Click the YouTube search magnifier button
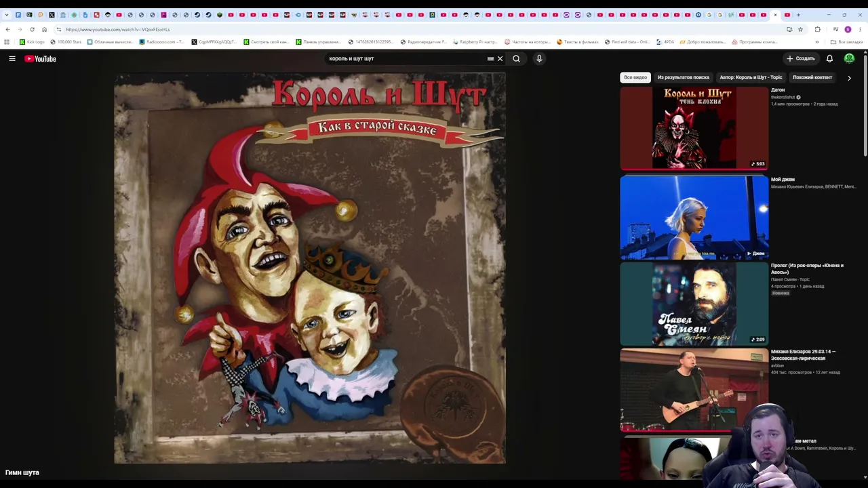 [517, 59]
